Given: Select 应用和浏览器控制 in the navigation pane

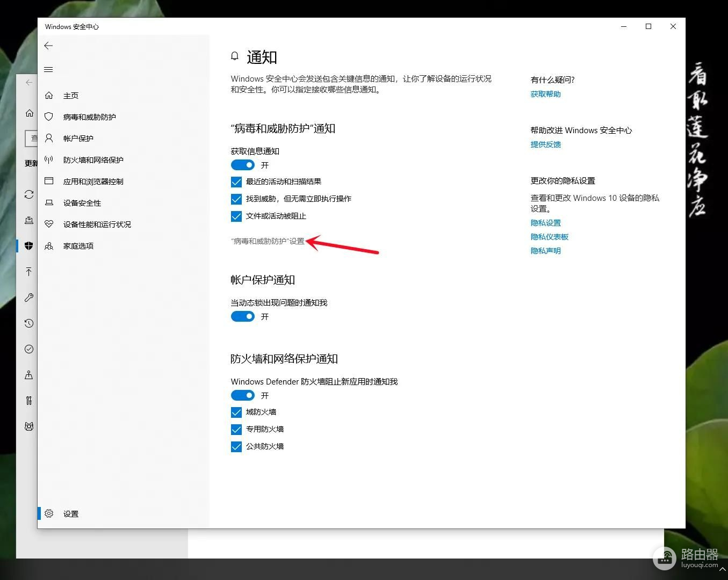Looking at the screenshot, I should click(x=93, y=182).
